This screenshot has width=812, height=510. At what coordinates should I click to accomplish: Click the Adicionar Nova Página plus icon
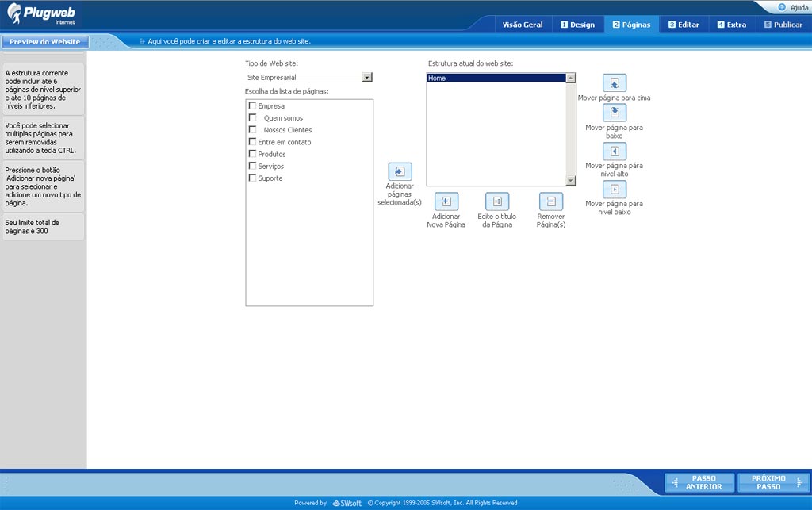(x=446, y=201)
